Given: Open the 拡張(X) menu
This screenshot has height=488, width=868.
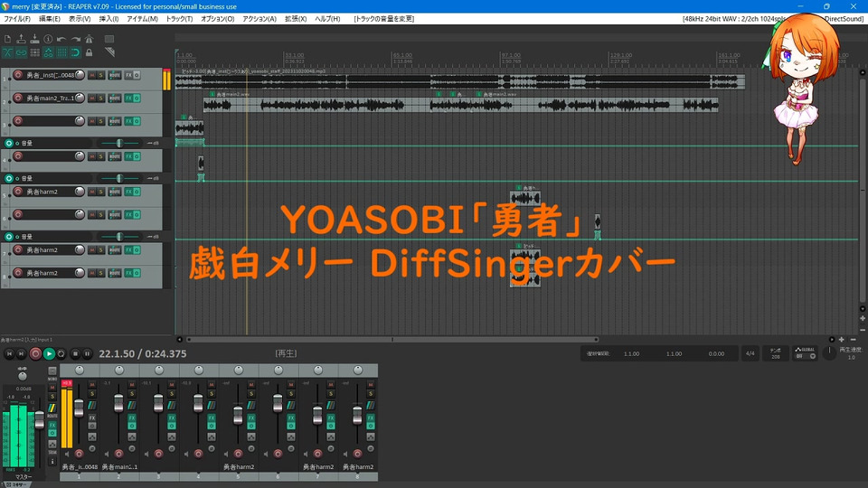Looking at the screenshot, I should coord(296,18).
